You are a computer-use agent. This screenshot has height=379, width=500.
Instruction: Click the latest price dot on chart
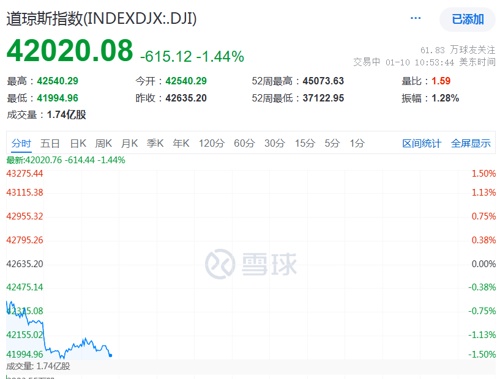click(x=111, y=355)
